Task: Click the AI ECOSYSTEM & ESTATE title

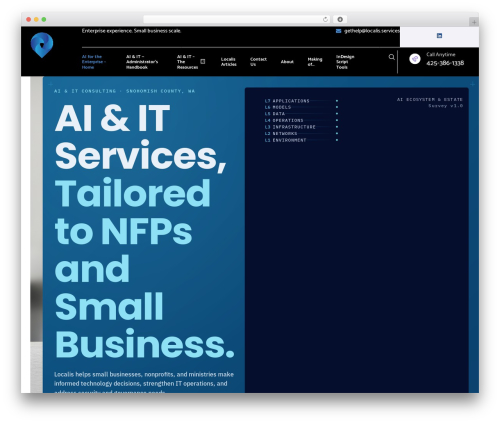Action: coord(430,99)
